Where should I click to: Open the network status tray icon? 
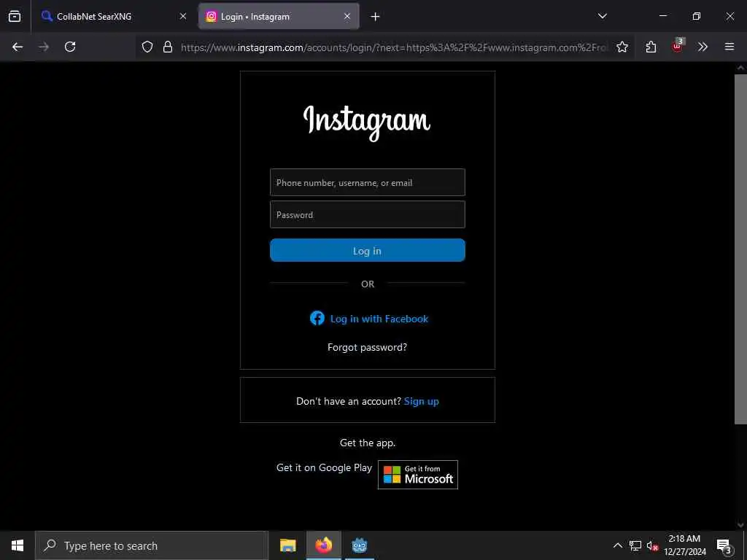pyautogui.click(x=635, y=545)
